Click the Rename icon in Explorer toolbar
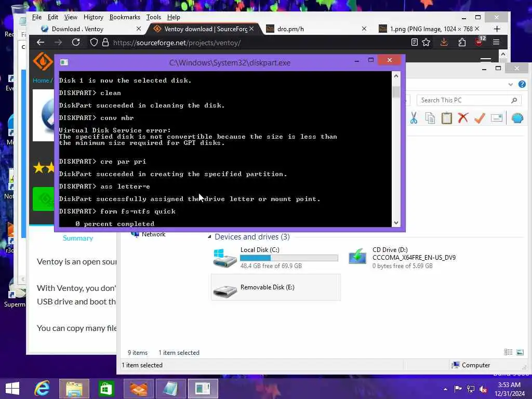The width and height of the screenshot is (532, 399). (496, 118)
